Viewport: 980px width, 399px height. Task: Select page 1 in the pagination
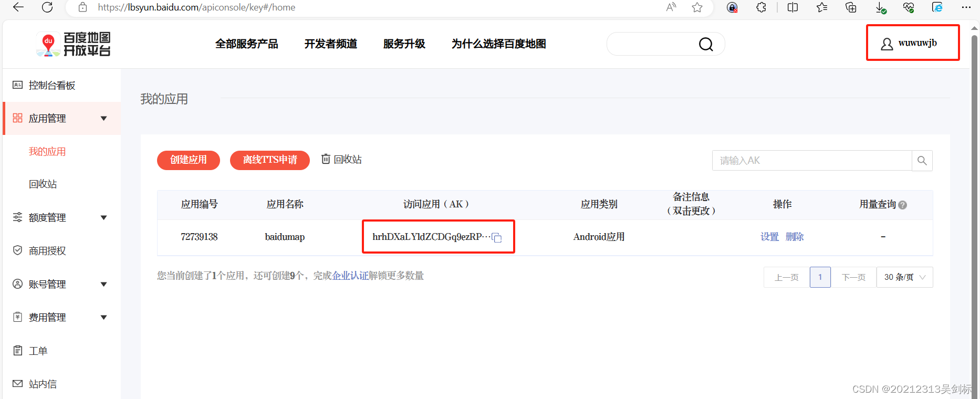click(820, 277)
